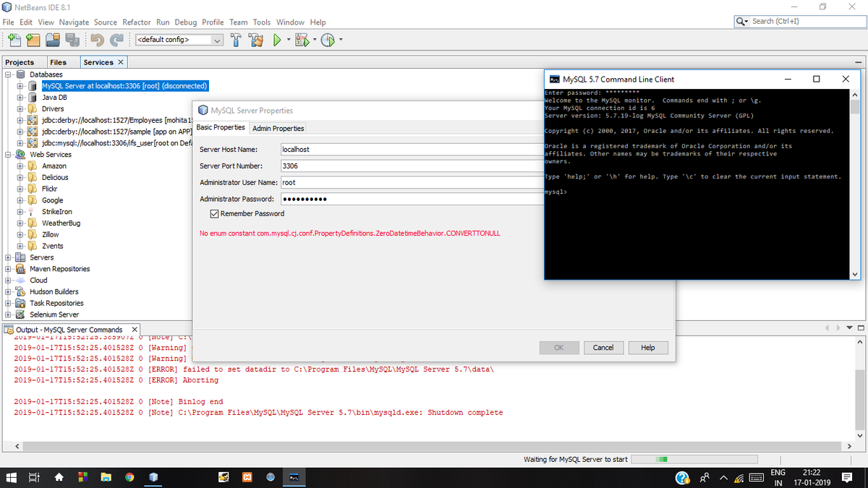Click the green Run Project icon
This screenshot has height=488, width=868.
click(276, 39)
